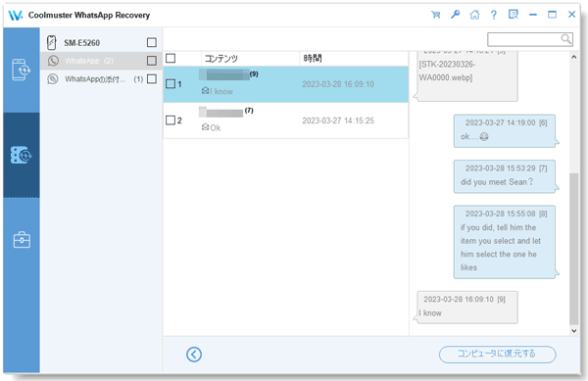Click message 'did you meet Sean?'
Image resolution: width=588 pixels, height=381 pixels.
[x=504, y=176]
